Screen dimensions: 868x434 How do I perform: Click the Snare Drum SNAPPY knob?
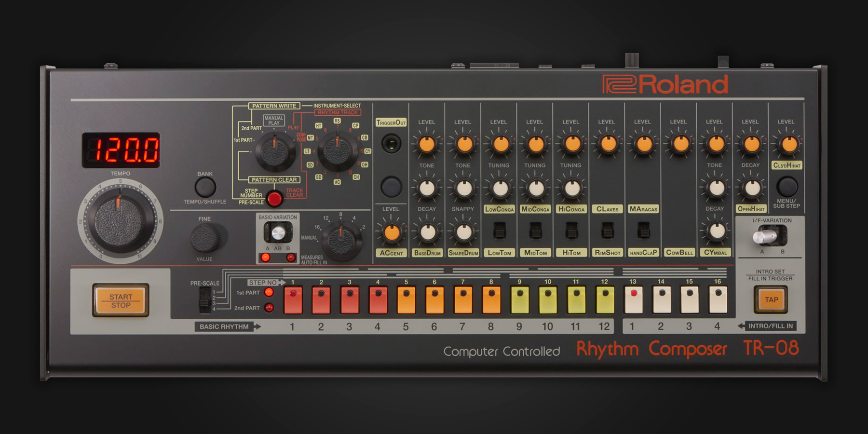463,232
